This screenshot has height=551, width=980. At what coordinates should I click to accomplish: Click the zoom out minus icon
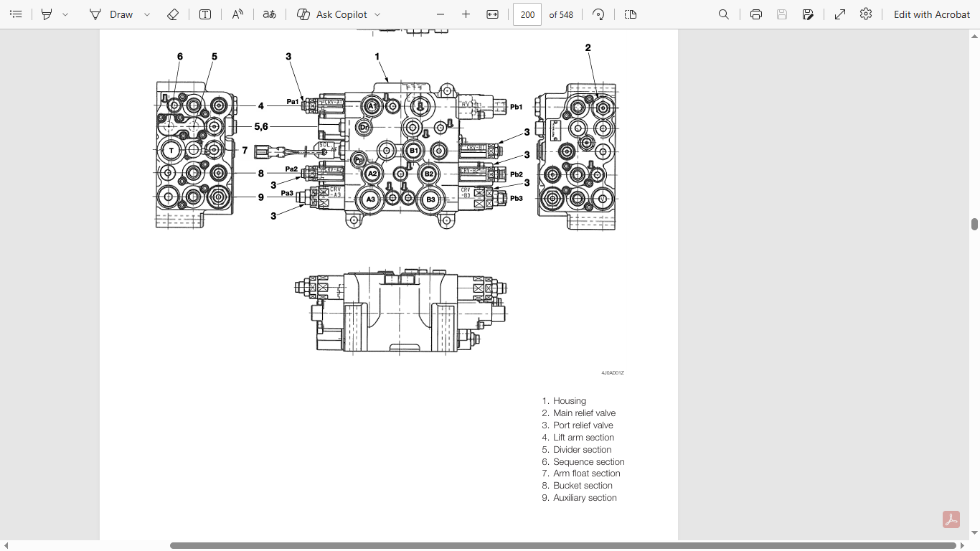click(x=440, y=14)
